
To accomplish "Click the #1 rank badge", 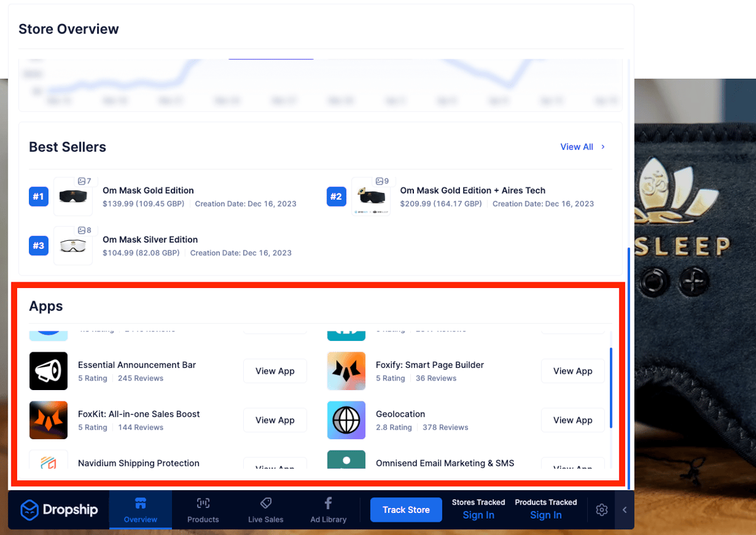I will [38, 197].
